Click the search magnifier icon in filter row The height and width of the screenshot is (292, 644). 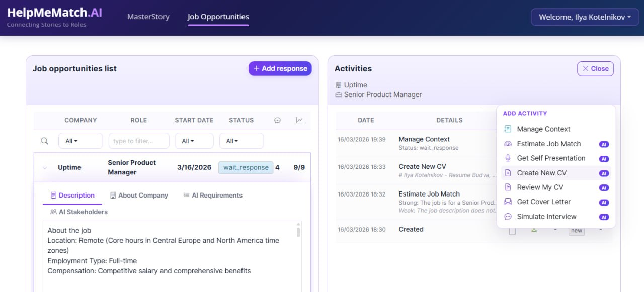[45, 141]
